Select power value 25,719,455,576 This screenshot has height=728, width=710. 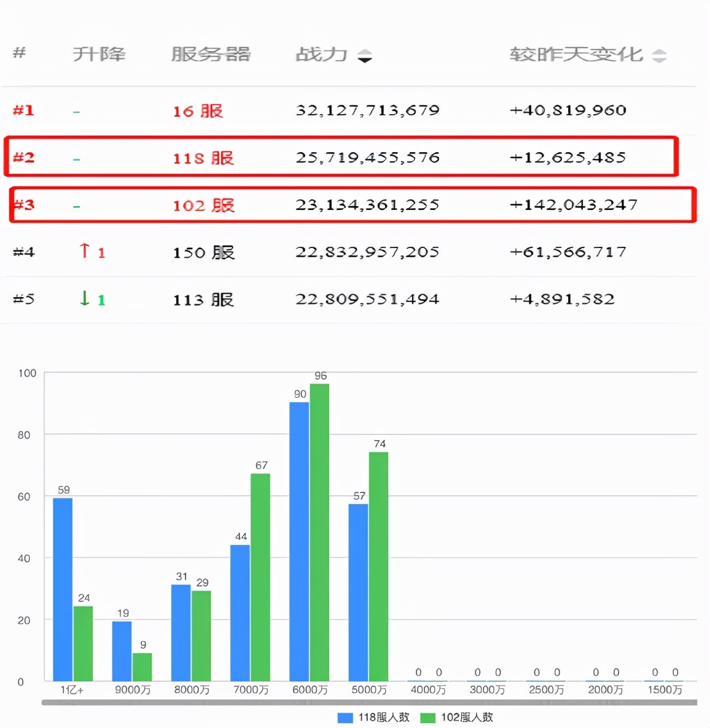(367, 158)
